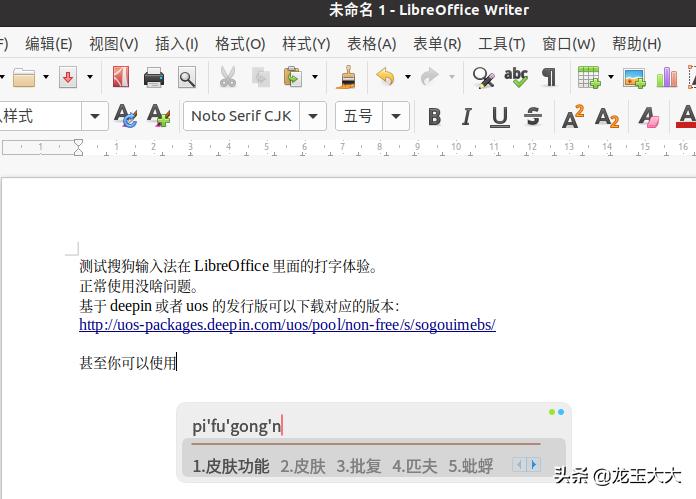Viewport: 696px width, 499px height.
Task: Toggle Italic formatting
Action: tap(467, 117)
